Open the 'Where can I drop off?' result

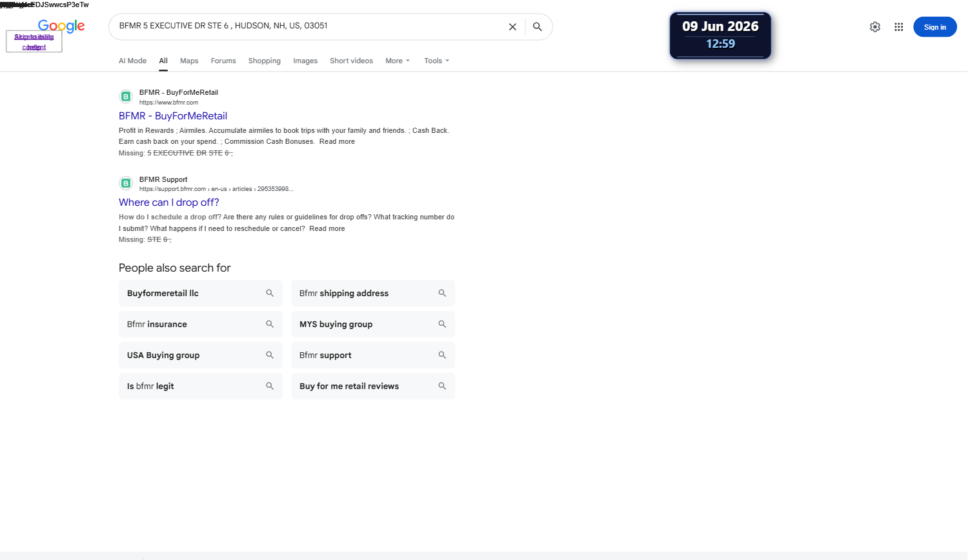pos(169,203)
